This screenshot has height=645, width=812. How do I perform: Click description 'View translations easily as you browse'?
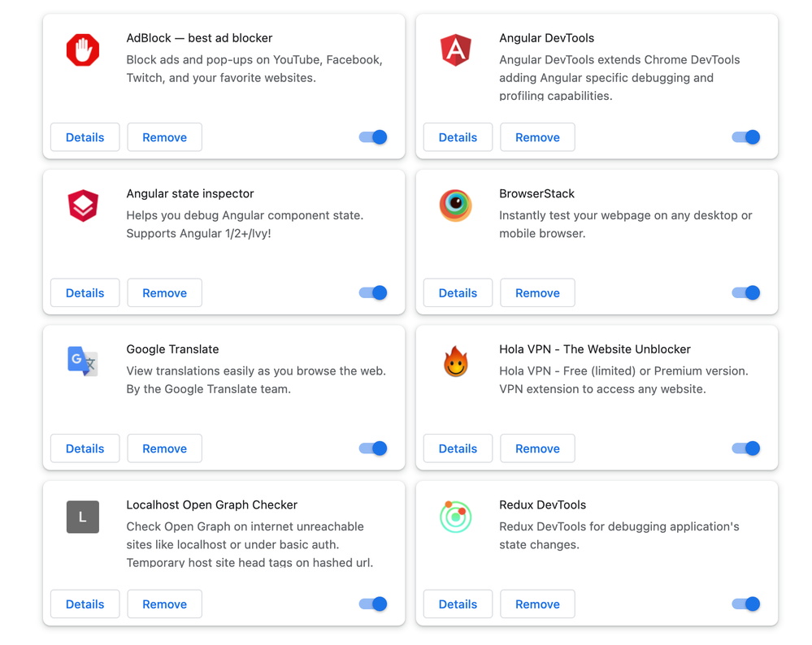[x=256, y=380]
